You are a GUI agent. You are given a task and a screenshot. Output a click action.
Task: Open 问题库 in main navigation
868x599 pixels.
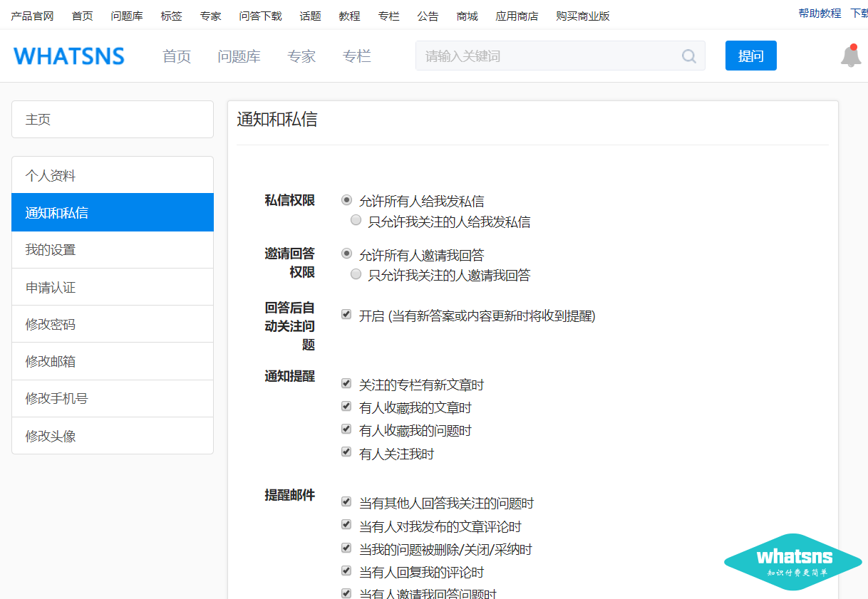(239, 56)
